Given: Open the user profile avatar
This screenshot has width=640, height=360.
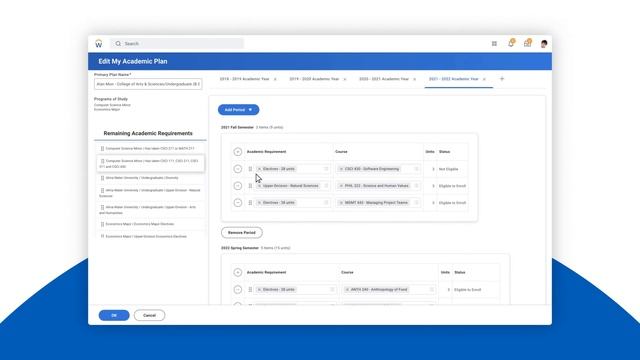Looking at the screenshot, I should pos(544,44).
